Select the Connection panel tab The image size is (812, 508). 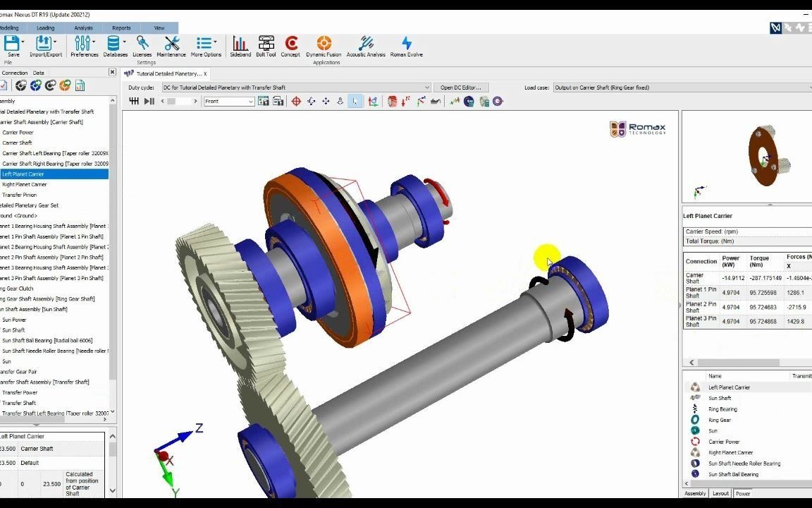click(x=15, y=73)
